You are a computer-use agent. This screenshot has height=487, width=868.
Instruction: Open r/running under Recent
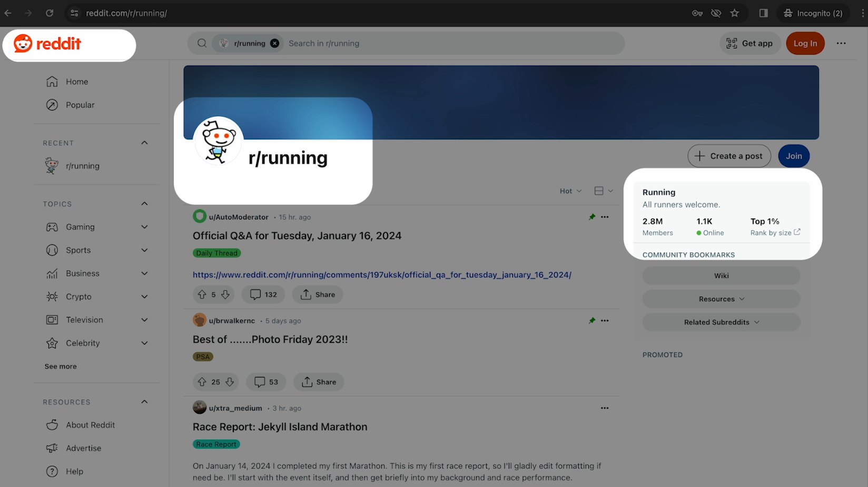83,166
